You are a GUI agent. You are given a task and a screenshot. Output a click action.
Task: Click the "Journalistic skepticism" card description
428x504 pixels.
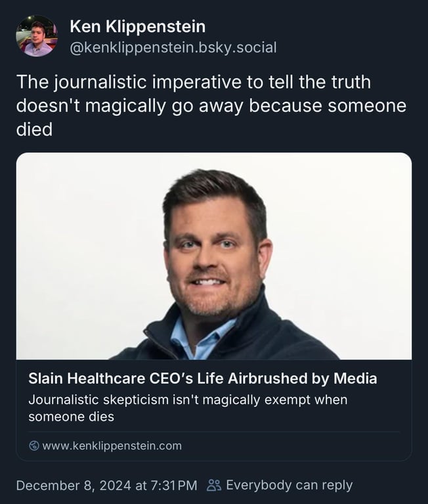tap(187, 399)
